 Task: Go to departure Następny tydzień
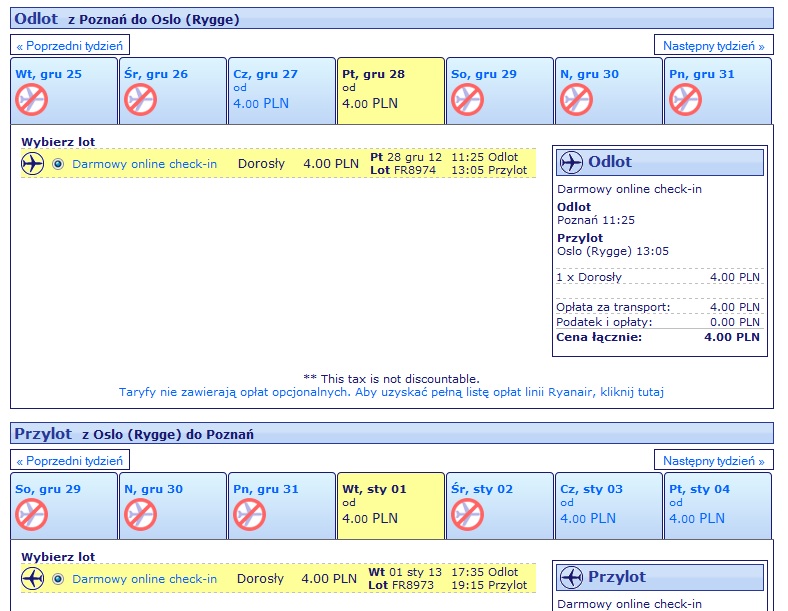pyautogui.click(x=714, y=46)
